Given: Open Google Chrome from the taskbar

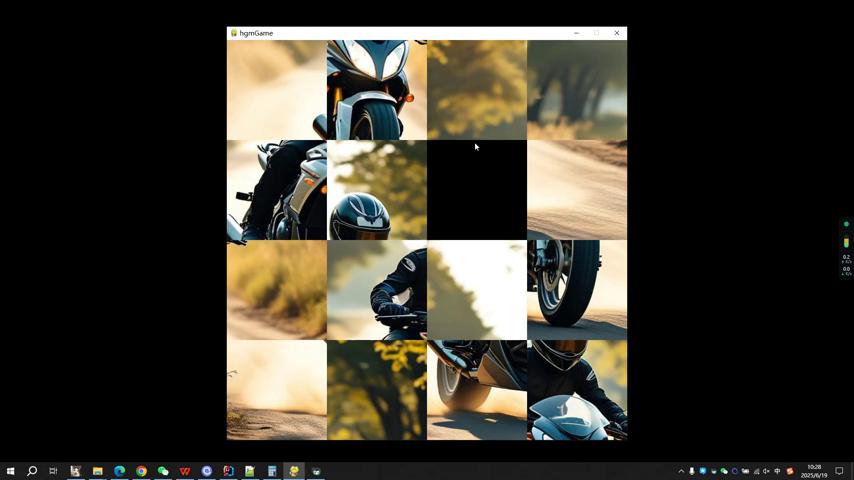Looking at the screenshot, I should tap(141, 471).
